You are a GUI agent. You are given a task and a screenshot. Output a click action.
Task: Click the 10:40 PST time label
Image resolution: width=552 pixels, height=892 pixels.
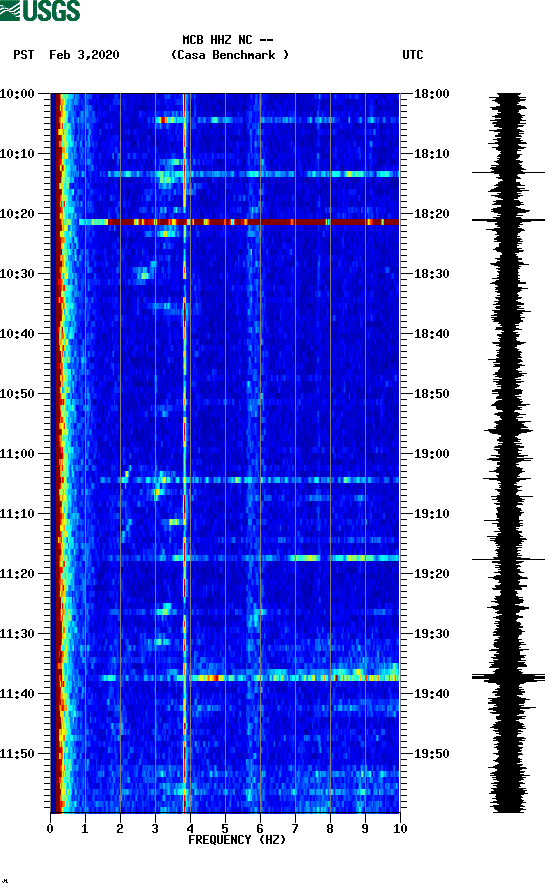pyautogui.click(x=18, y=334)
